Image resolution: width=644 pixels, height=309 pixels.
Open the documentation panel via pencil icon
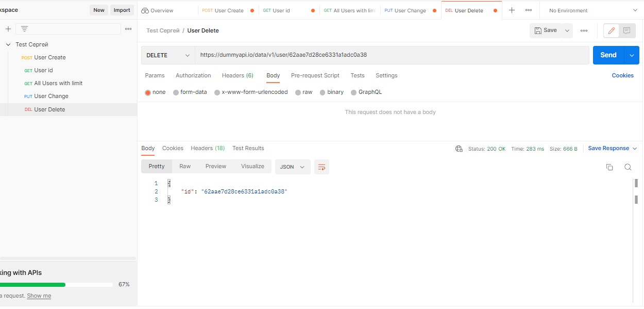tap(611, 30)
